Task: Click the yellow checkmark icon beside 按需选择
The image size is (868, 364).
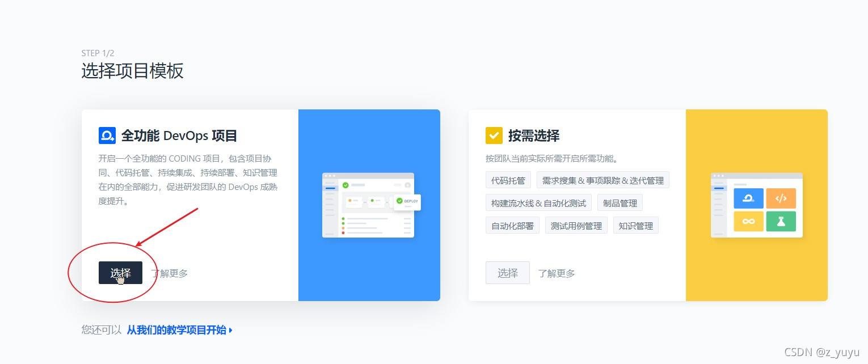Action: click(494, 136)
